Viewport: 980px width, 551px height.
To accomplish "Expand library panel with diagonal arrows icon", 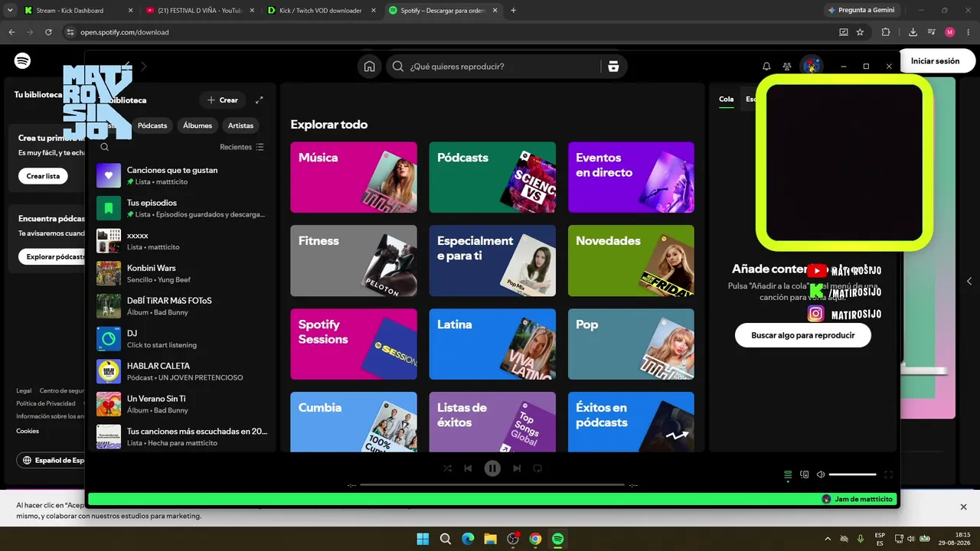I will pos(260,100).
